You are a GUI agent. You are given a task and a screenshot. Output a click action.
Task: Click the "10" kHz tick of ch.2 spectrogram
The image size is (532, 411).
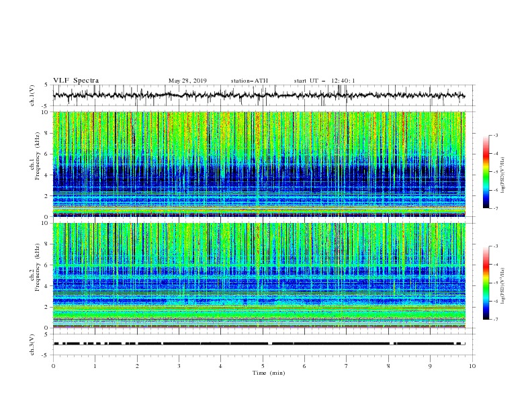pos(46,223)
